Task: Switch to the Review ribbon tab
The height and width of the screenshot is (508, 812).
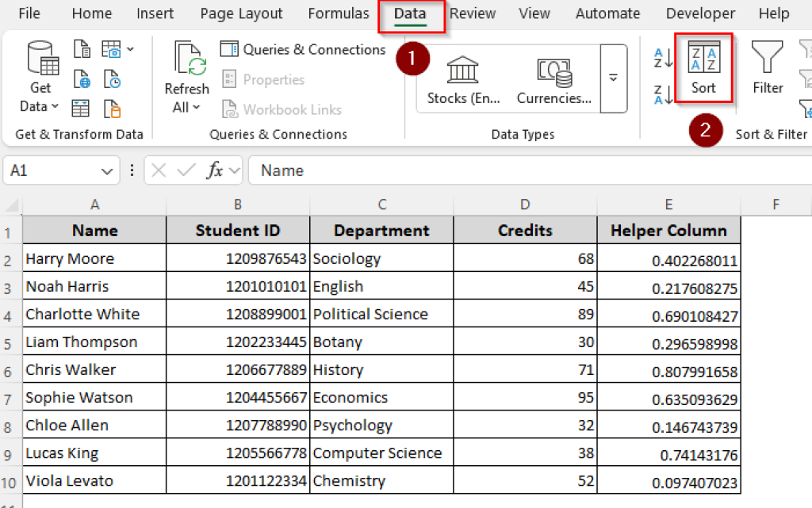Action: coord(473,13)
